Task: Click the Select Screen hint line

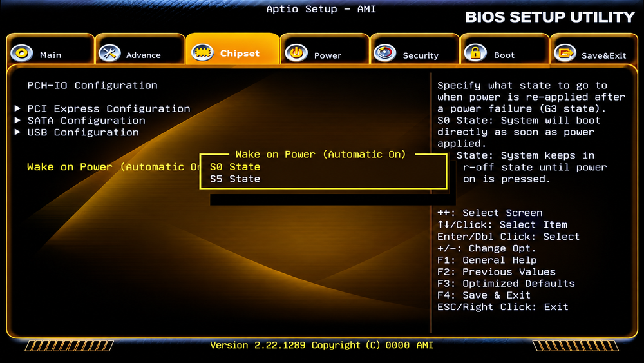Action: point(490,213)
